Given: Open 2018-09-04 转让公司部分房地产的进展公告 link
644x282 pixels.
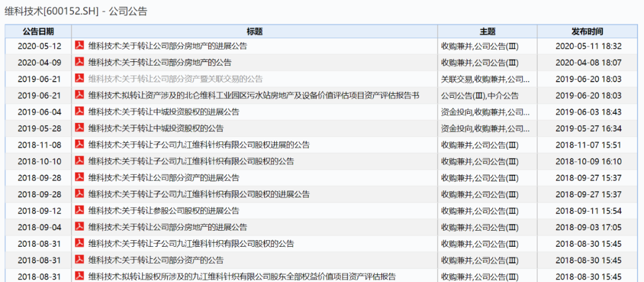Looking at the screenshot, I should pos(168,227).
